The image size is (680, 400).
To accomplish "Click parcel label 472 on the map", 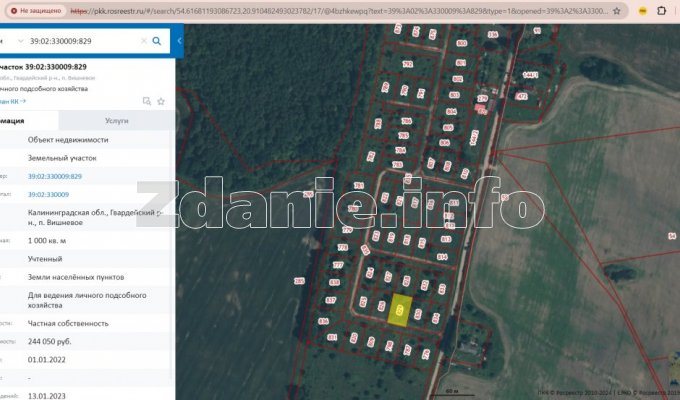I will pyautogui.click(x=521, y=96).
